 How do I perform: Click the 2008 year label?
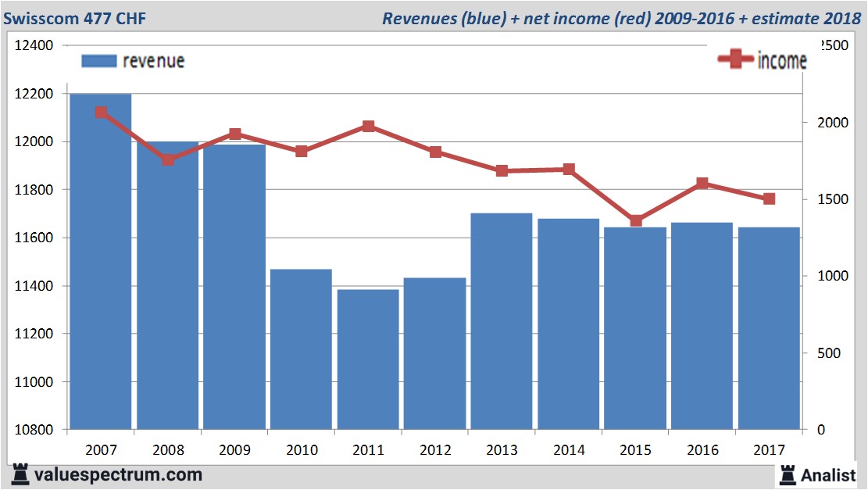(x=168, y=450)
